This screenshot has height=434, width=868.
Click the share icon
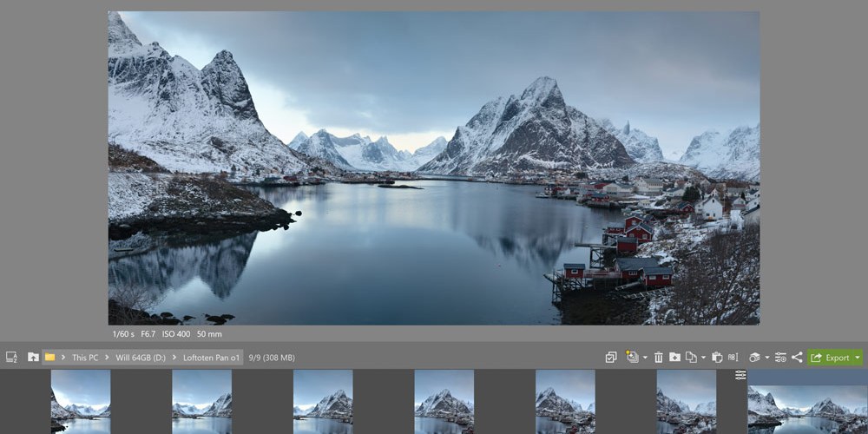[797, 358]
